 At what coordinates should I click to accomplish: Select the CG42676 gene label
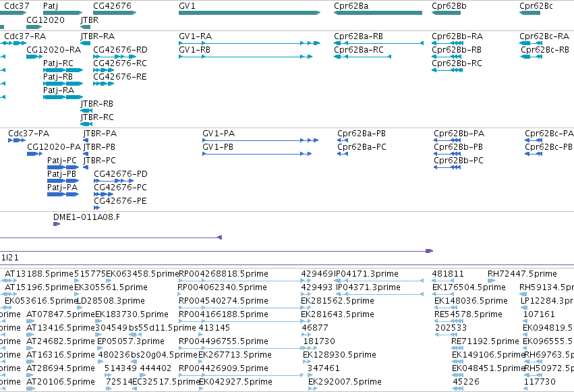point(113,6)
